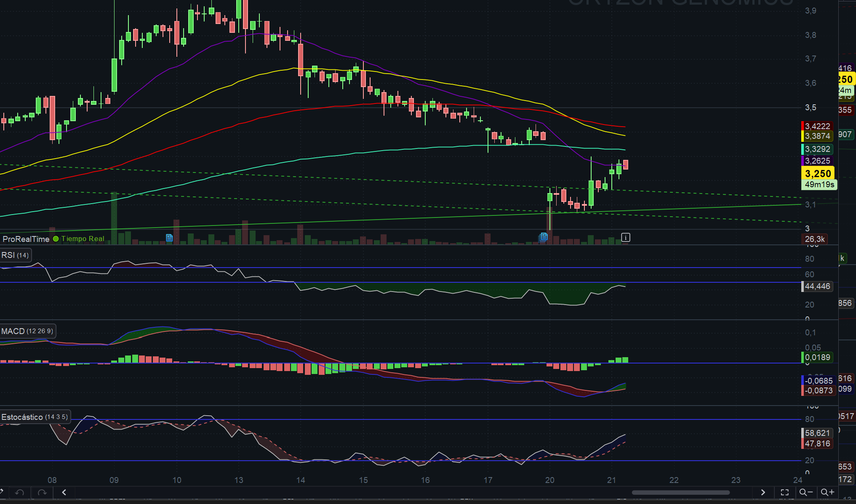The height and width of the screenshot is (504, 856).
Task: Toggle fullscreen chart view icon
Action: tap(785, 492)
